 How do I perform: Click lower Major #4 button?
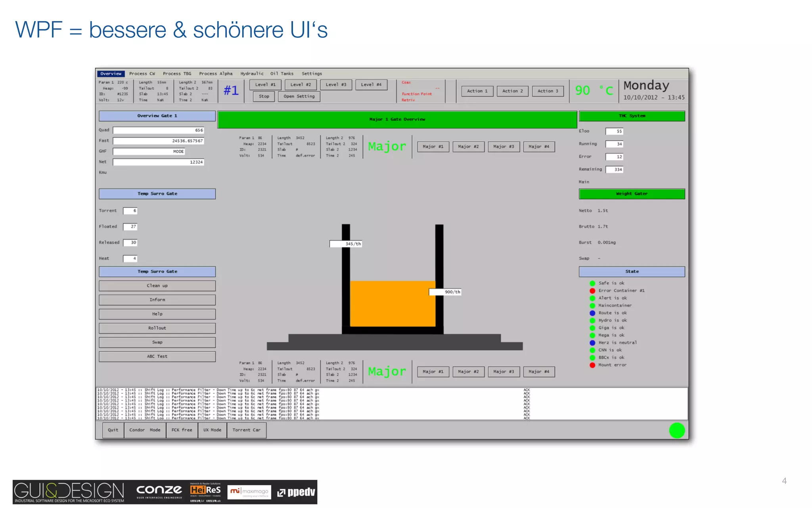(x=539, y=372)
